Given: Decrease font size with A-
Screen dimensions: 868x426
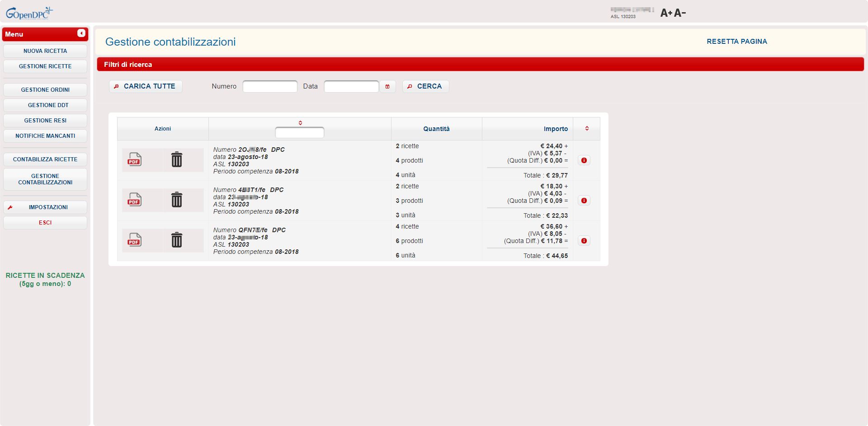Looking at the screenshot, I should click(x=680, y=13).
